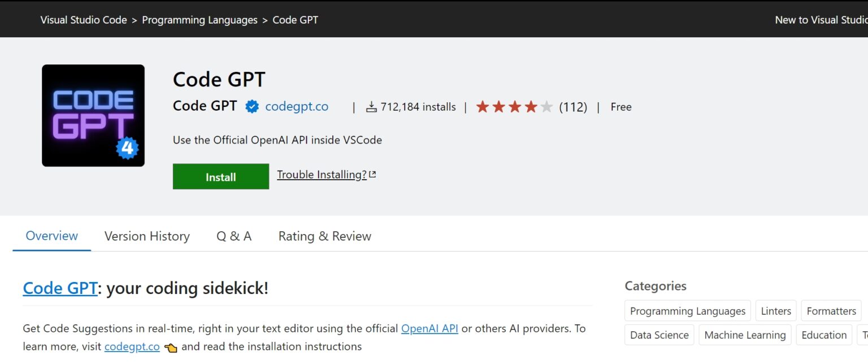The height and width of the screenshot is (364, 868).
Task: Select the Machine Learning category tag
Action: [x=745, y=335]
